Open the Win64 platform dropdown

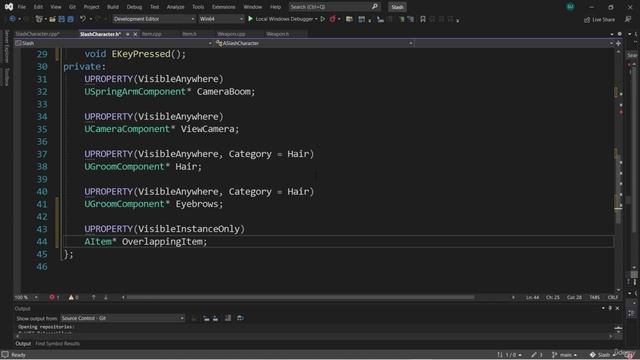pyautogui.click(x=221, y=19)
